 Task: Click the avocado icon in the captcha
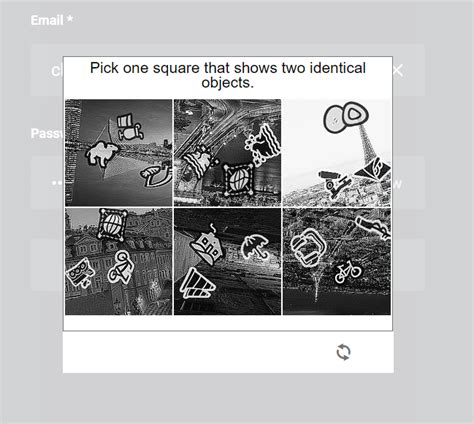tap(345, 117)
